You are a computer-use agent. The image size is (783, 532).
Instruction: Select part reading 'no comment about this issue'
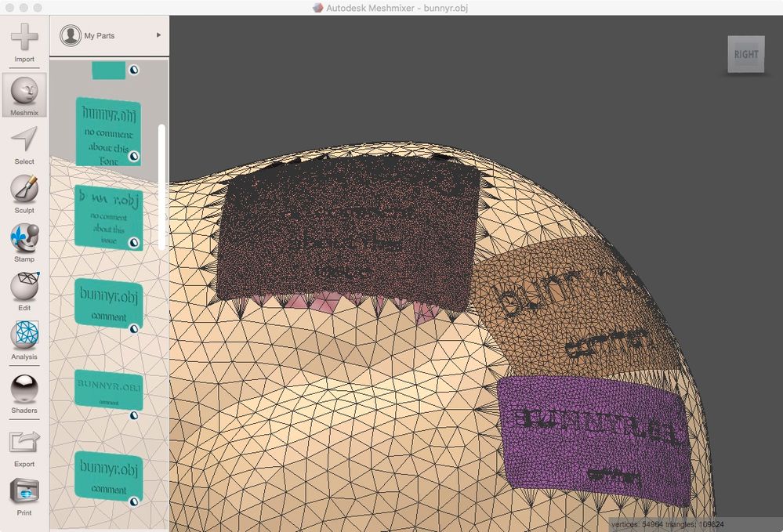coord(109,218)
